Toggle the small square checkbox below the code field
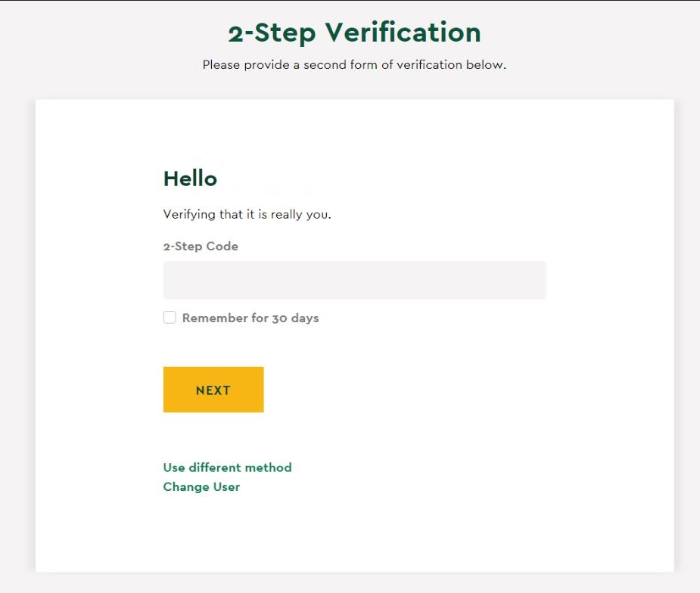The image size is (700, 593). coord(170,317)
